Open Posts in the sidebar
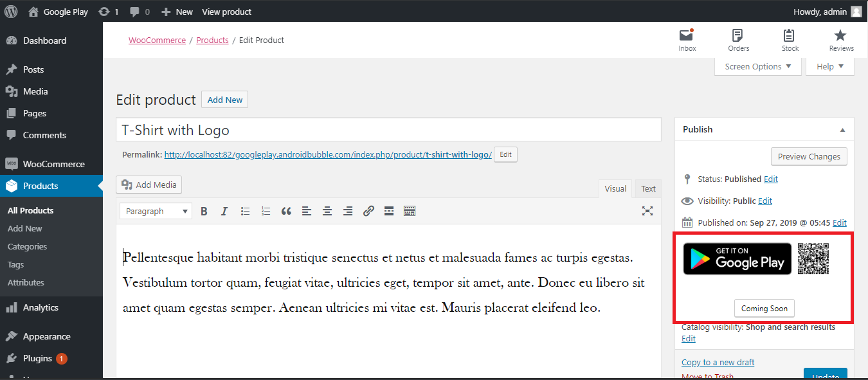Screen dimensions: 868x380 tap(51, 69)
